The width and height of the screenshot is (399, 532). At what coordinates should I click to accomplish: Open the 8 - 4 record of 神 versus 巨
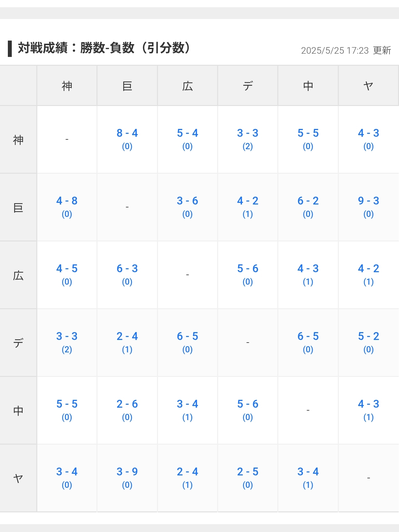pyautogui.click(x=127, y=133)
